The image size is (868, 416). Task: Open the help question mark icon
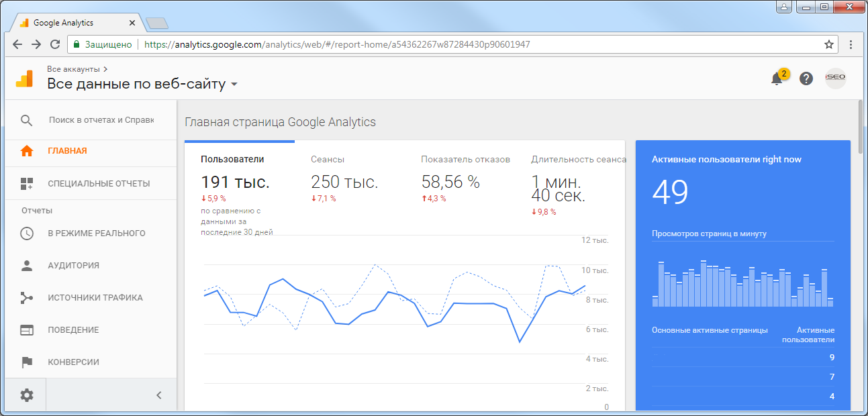806,79
